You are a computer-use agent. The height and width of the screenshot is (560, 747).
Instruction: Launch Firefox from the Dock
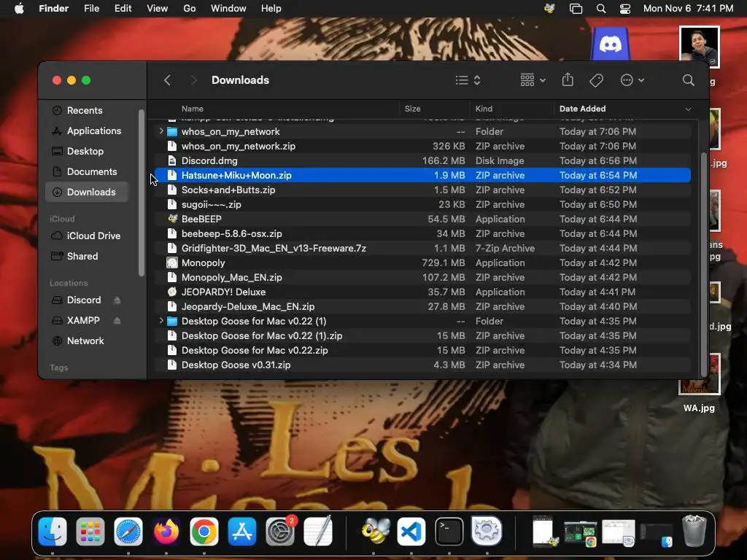tap(166, 531)
